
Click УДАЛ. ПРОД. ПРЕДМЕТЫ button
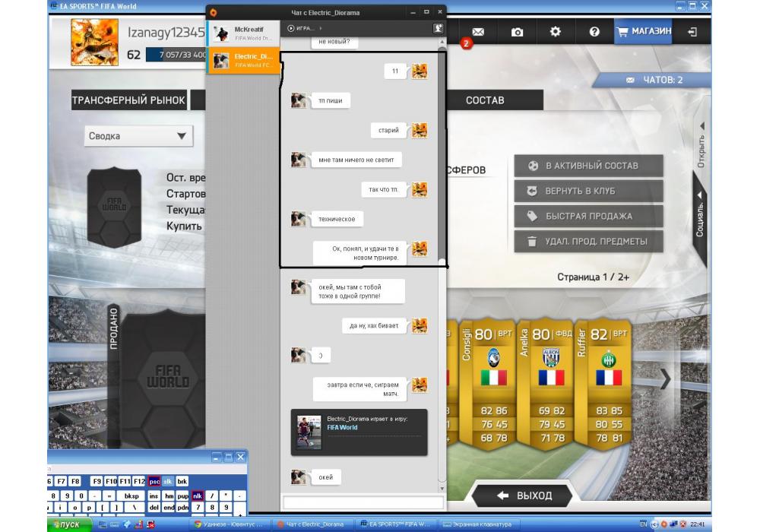[588, 241]
